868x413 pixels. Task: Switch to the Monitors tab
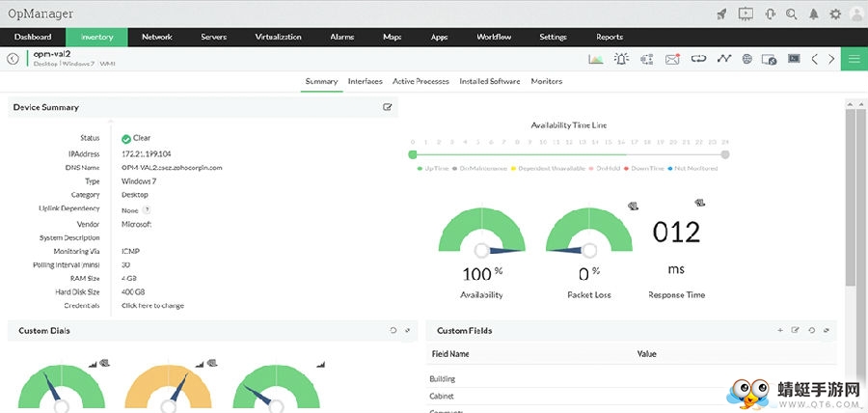coord(547,81)
